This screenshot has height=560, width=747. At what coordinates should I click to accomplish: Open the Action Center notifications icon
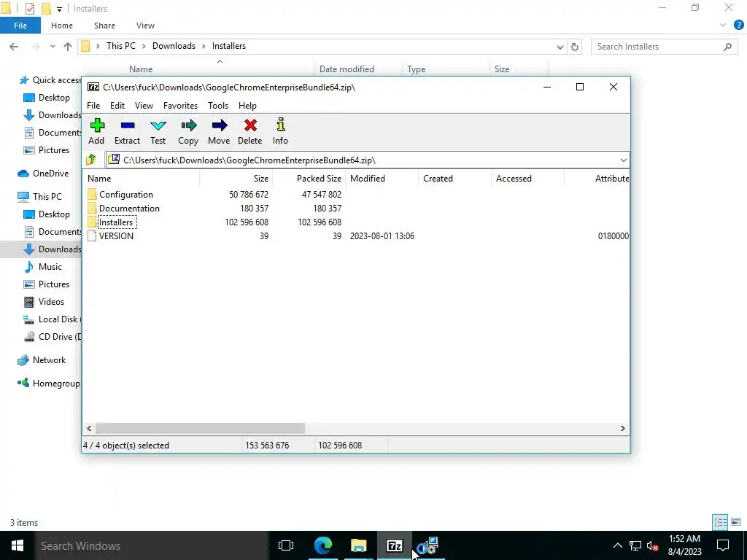[723, 545]
